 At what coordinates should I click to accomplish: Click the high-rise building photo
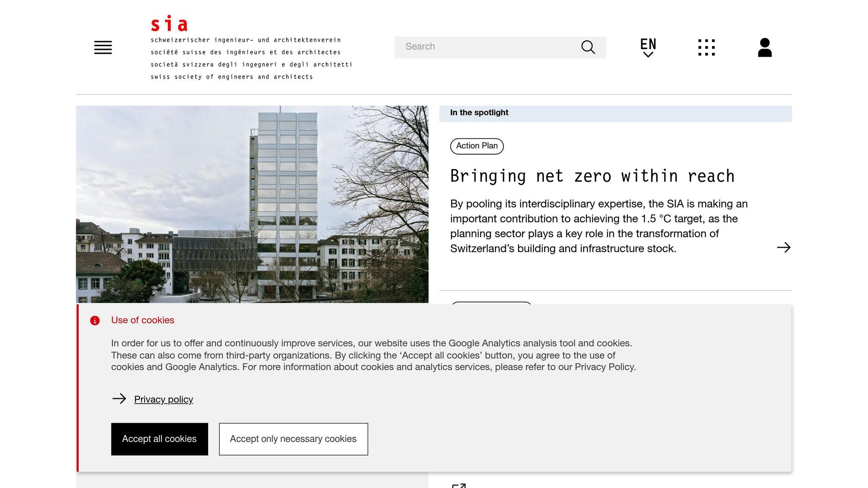click(x=252, y=204)
